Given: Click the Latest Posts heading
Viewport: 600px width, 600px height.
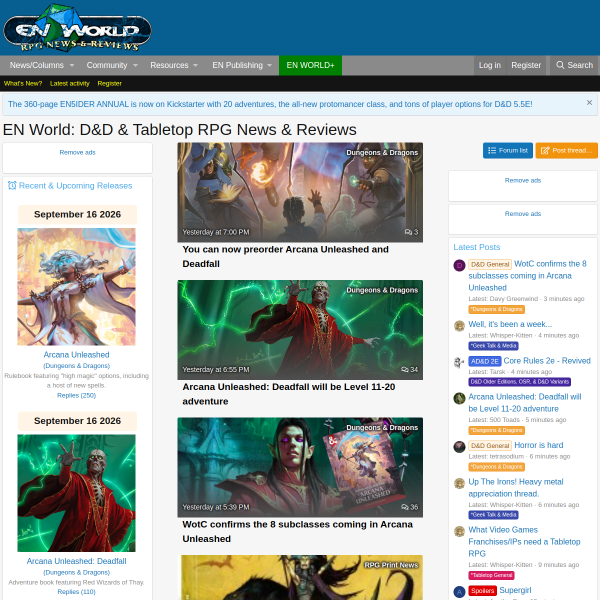Looking at the screenshot, I should [477, 247].
